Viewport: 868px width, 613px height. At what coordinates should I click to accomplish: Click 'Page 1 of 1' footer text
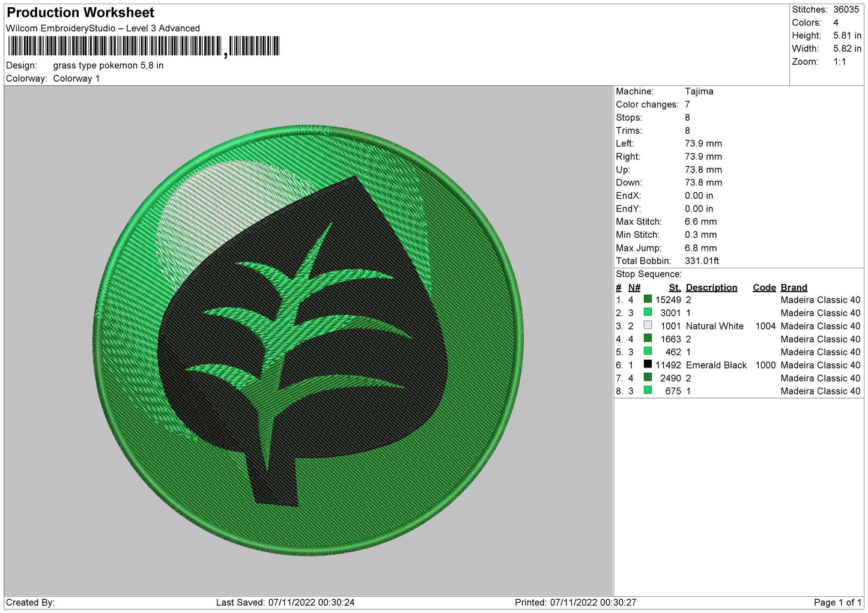(x=837, y=602)
